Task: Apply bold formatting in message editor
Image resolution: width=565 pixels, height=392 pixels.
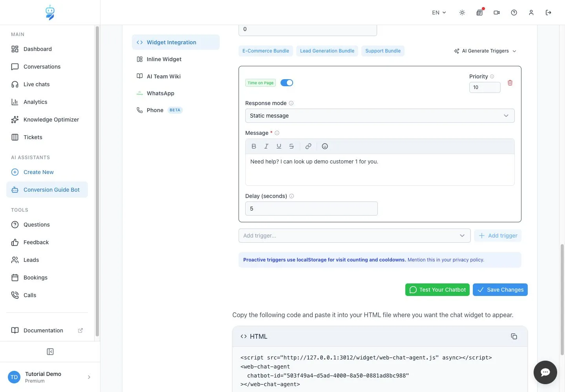Action: pyautogui.click(x=254, y=146)
